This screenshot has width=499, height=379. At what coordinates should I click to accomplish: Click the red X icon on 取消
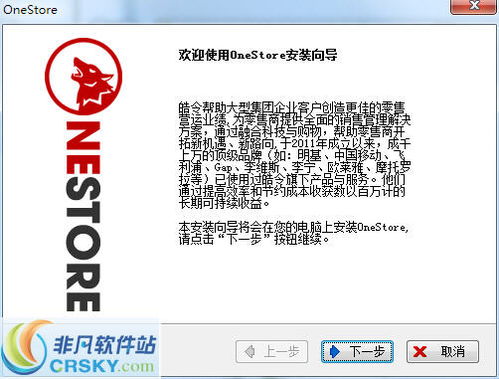tap(420, 351)
